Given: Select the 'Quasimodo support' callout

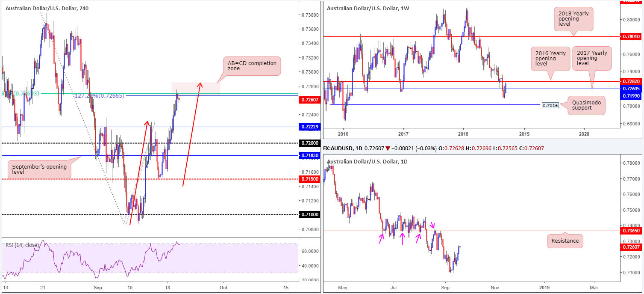Looking at the screenshot, I should 586,105.
